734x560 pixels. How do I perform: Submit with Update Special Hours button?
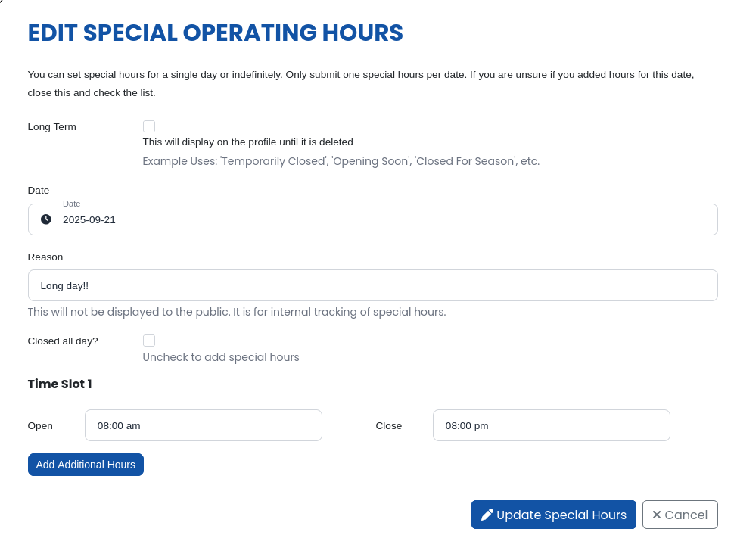click(554, 515)
